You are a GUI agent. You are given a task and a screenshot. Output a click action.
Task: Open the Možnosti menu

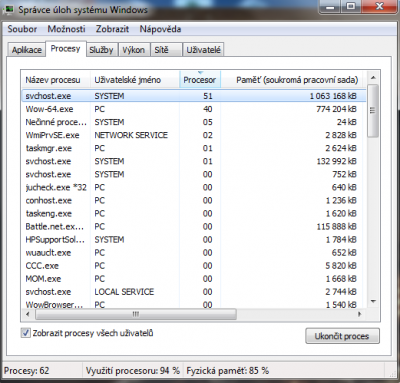point(66,29)
